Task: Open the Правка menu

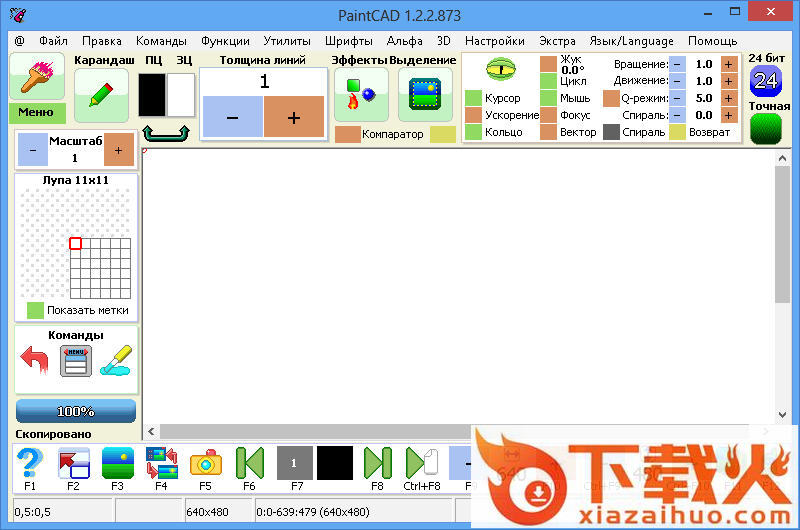Action: point(102,41)
